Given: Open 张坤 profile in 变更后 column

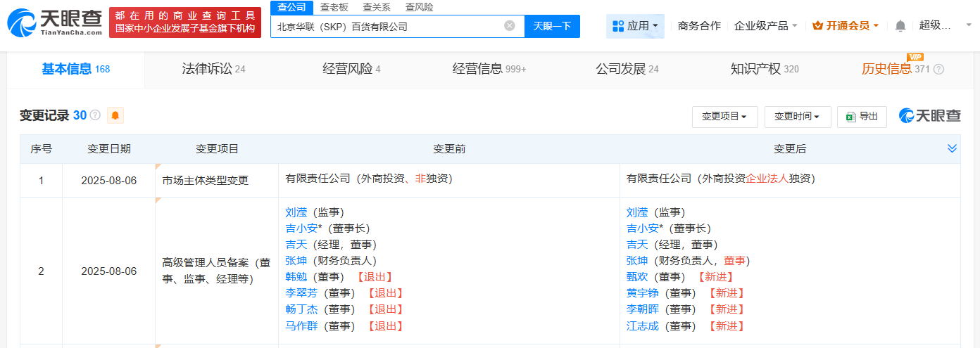Looking at the screenshot, I should pos(638,261).
